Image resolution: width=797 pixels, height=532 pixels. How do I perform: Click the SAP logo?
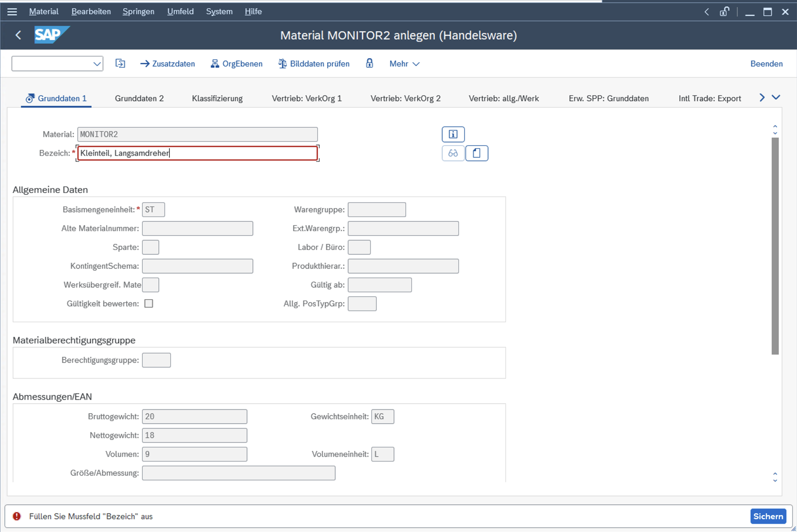pos(52,35)
